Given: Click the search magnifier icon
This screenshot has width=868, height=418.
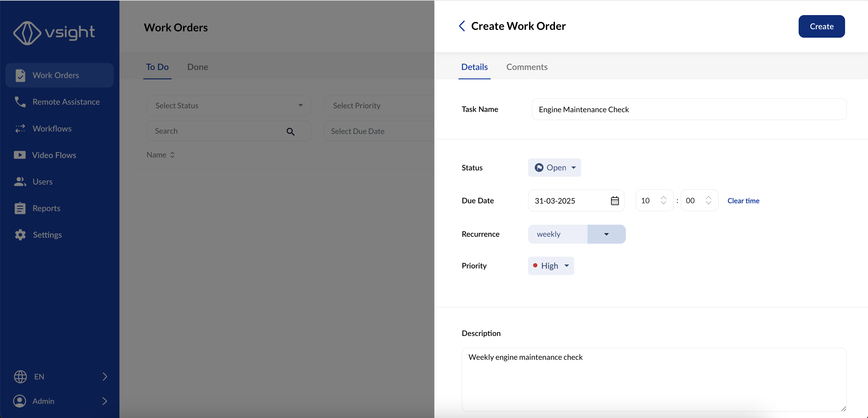Looking at the screenshot, I should tap(290, 132).
